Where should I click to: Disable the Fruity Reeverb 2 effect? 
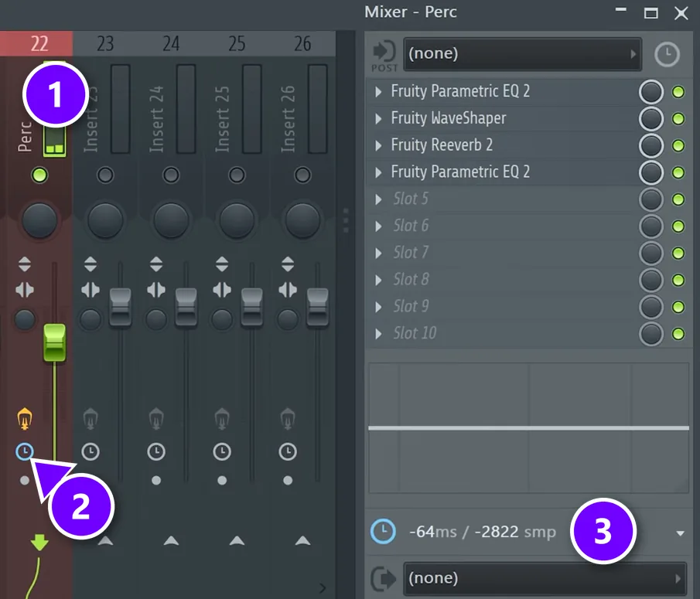click(678, 145)
